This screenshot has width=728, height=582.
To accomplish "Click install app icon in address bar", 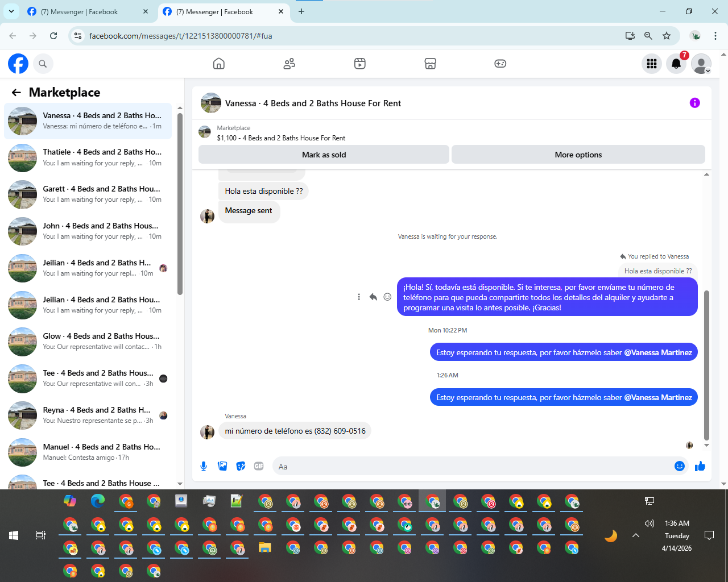I will pyautogui.click(x=630, y=36).
